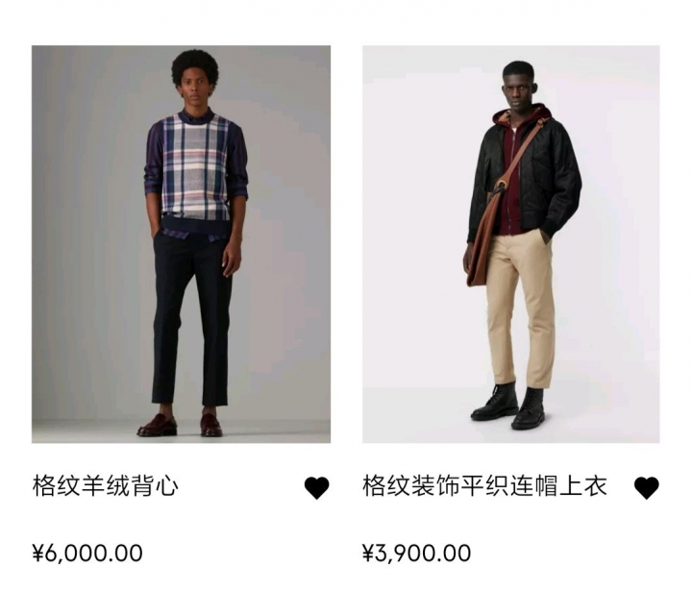Open the hooded top product photo
The image size is (692, 616).
(511, 244)
